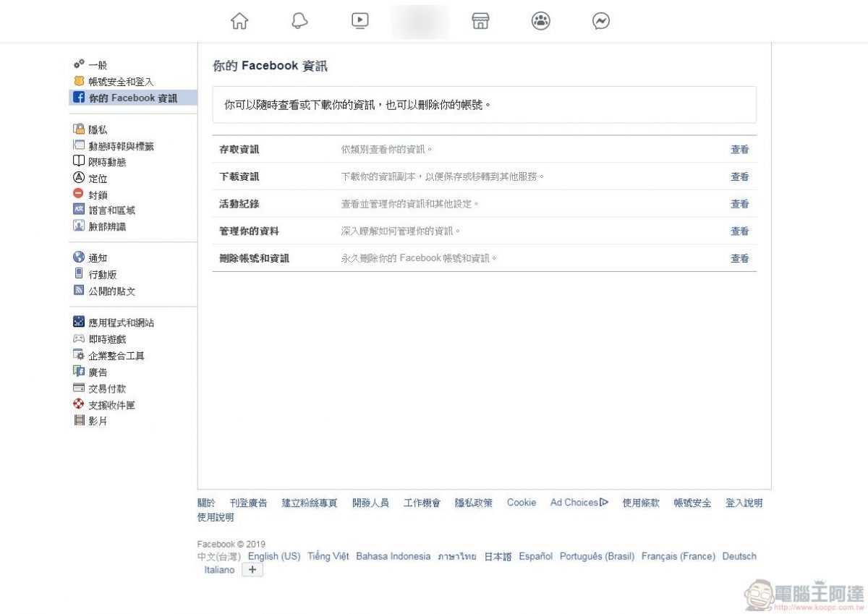Open the 建立粉絲專頁 footer link

tap(310, 503)
